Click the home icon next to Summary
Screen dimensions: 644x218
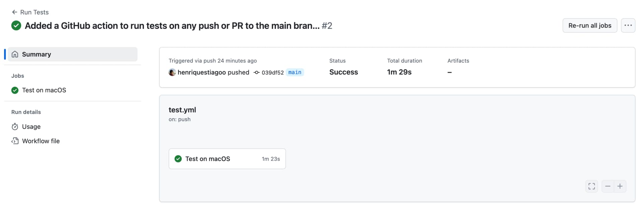(15, 54)
